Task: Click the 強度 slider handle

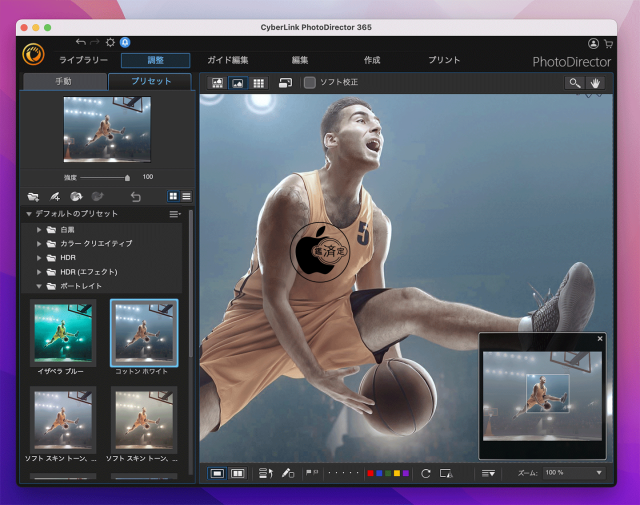Action: tap(127, 178)
